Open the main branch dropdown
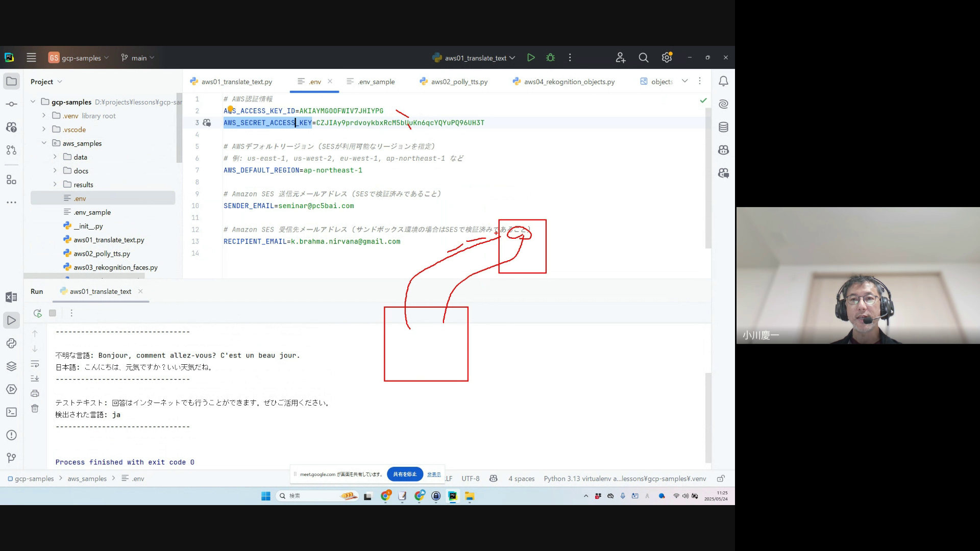Image resolution: width=980 pixels, height=551 pixels. [x=138, y=58]
